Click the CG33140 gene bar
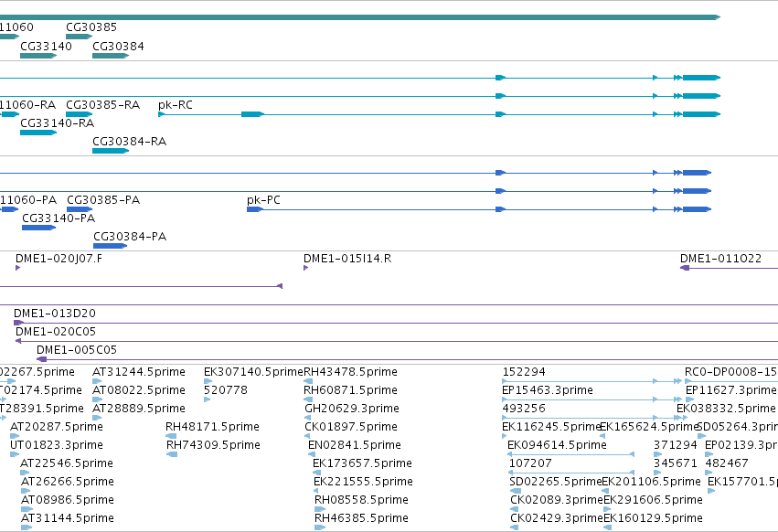Screen dimensions: 778x532 [x=38, y=56]
